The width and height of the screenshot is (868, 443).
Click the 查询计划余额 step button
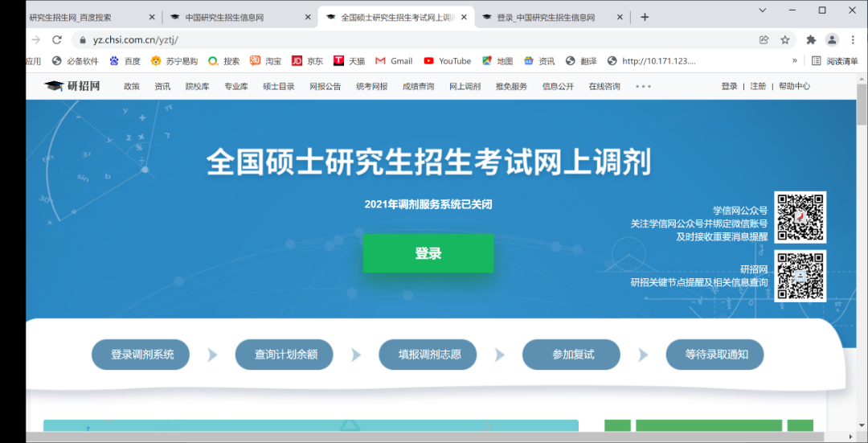284,355
